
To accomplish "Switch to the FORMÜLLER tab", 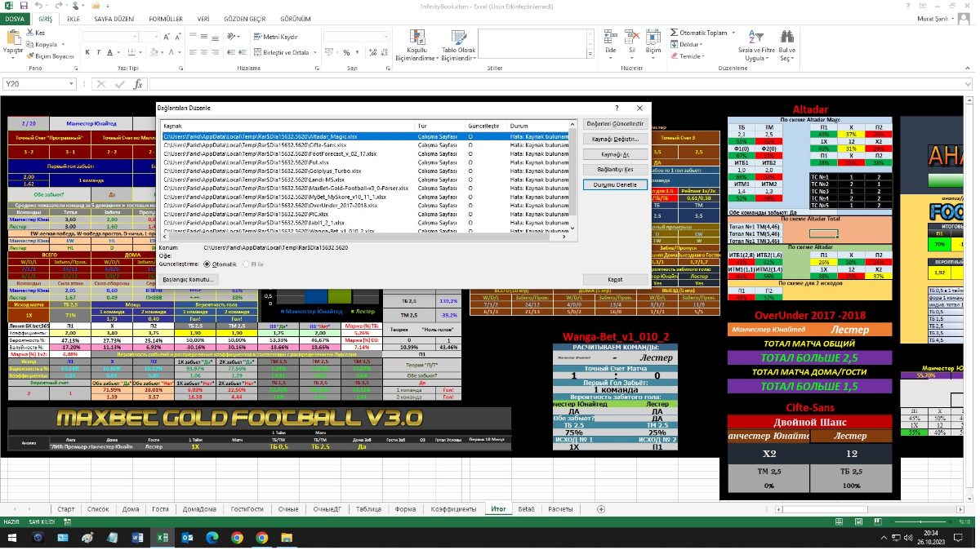I will point(166,17).
